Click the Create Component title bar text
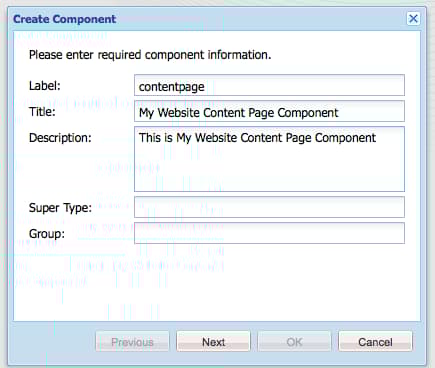 pyautogui.click(x=65, y=19)
